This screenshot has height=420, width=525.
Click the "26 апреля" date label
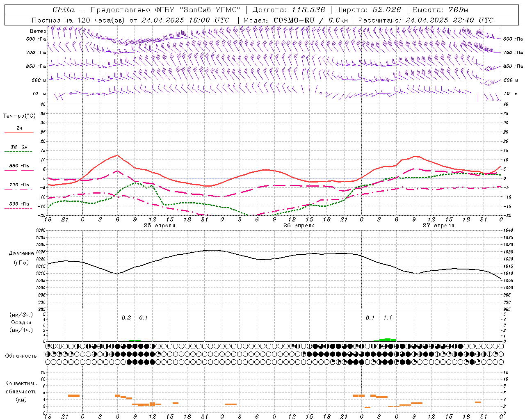coord(299,226)
